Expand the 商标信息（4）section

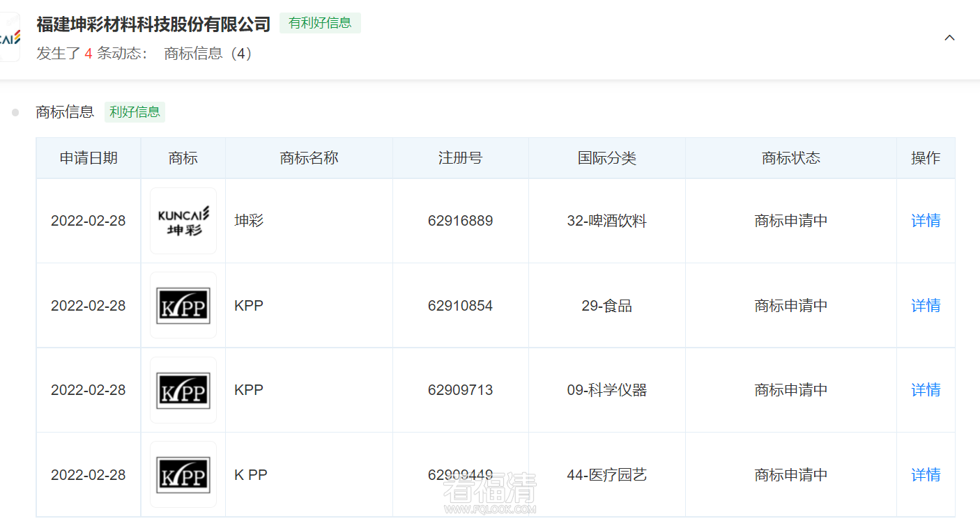pyautogui.click(x=207, y=53)
